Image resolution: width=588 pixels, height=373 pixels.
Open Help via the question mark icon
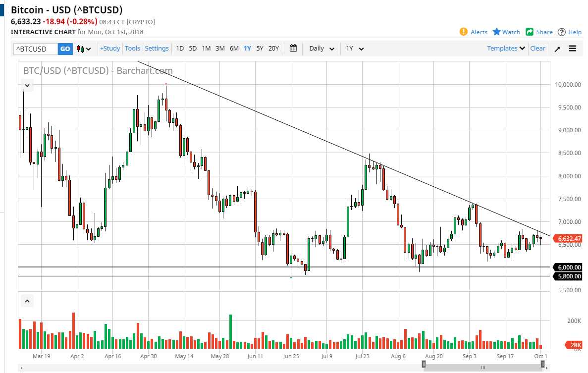[562, 32]
